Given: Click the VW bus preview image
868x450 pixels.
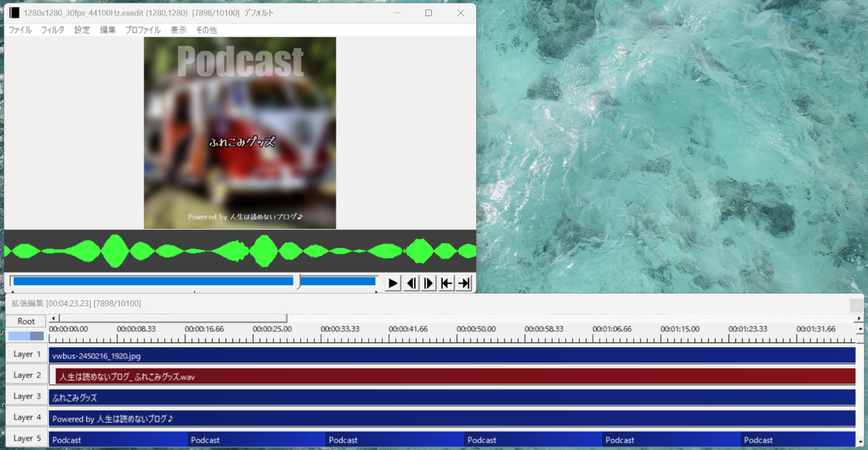Looking at the screenshot, I should [240, 133].
